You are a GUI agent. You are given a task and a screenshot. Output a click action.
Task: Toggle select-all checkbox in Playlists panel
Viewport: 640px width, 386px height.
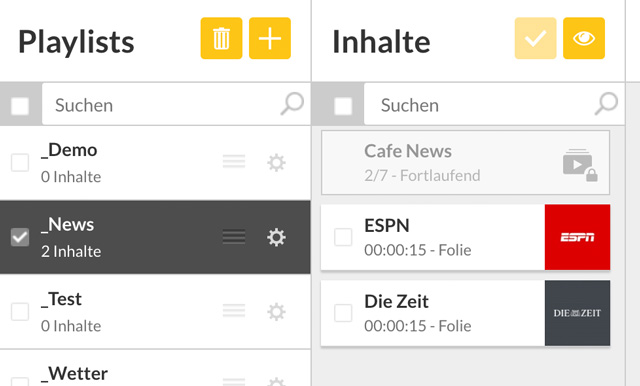point(20,106)
